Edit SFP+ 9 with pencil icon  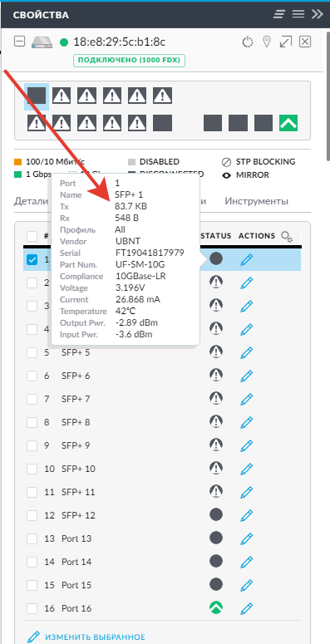pos(246,445)
